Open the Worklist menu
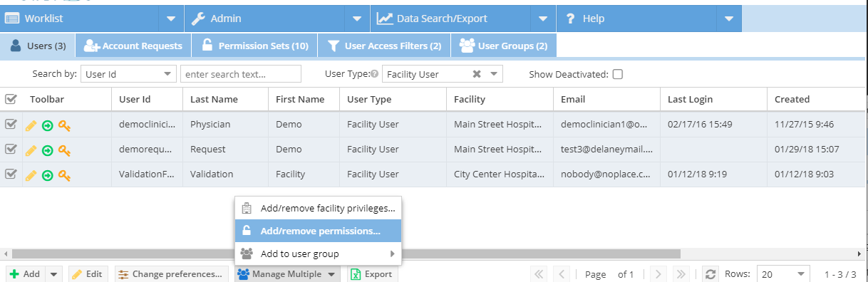Image resolution: width=868 pixels, height=282 pixels. point(79,19)
